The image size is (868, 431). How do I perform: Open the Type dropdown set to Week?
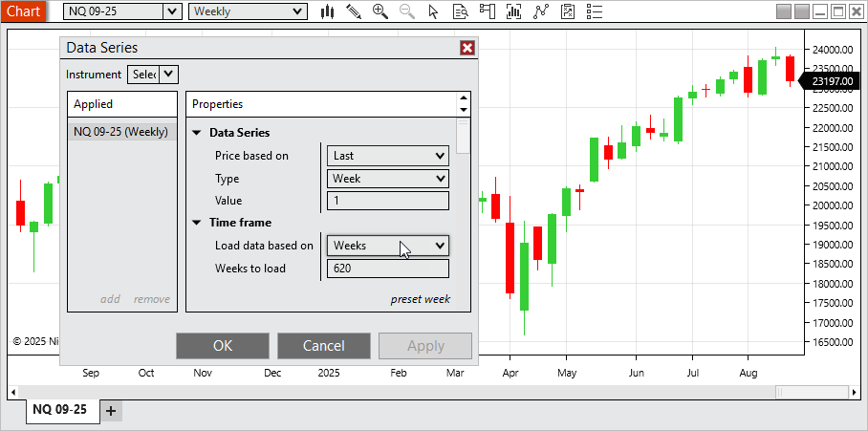tap(387, 179)
